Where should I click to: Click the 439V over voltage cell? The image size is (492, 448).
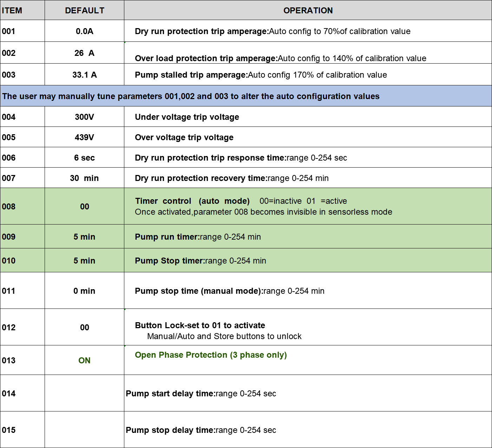point(84,137)
